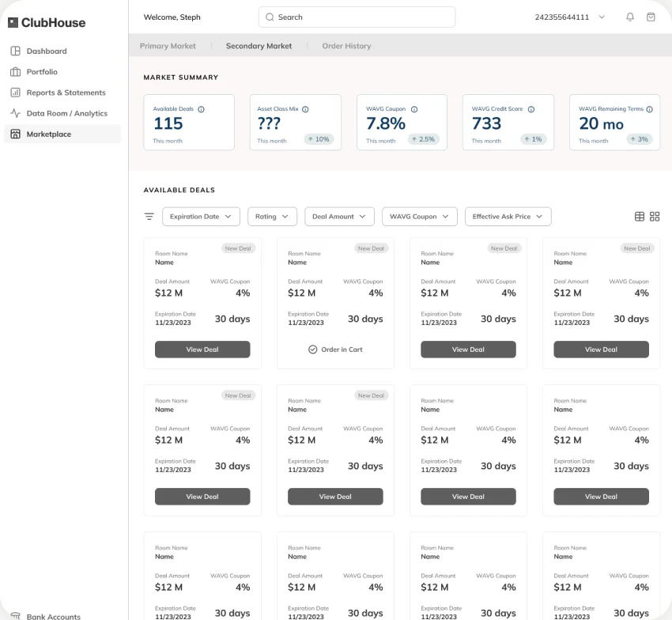The height and width of the screenshot is (620, 672).
Task: Click View Deal in second-row fourth card
Action: point(601,497)
